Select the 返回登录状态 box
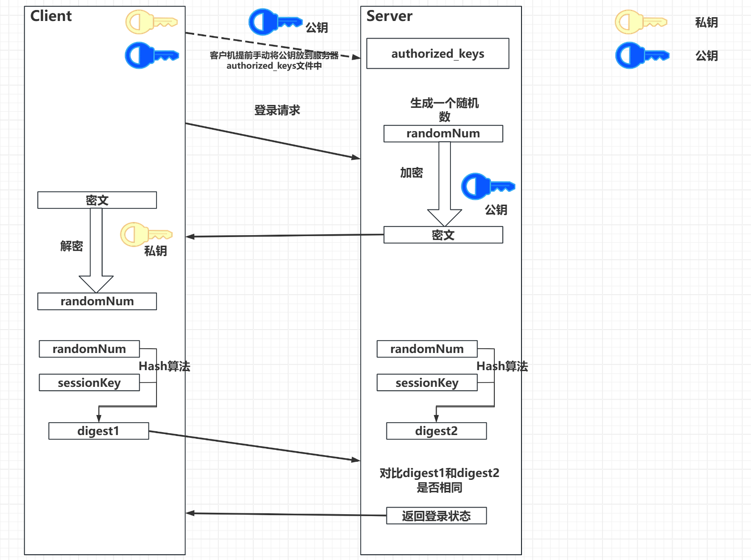The width and height of the screenshot is (751, 560). [x=437, y=516]
